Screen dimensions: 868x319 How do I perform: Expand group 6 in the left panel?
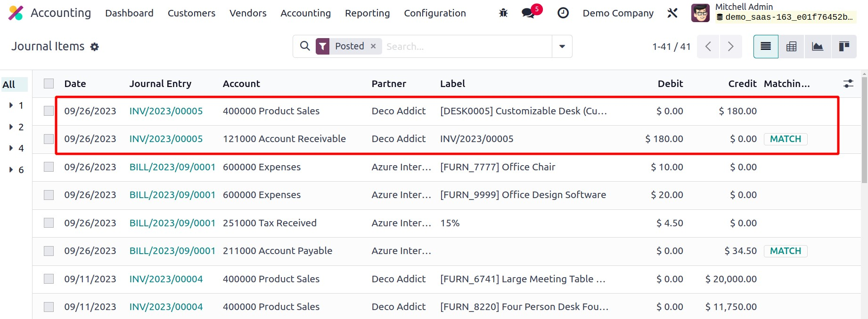(11, 170)
